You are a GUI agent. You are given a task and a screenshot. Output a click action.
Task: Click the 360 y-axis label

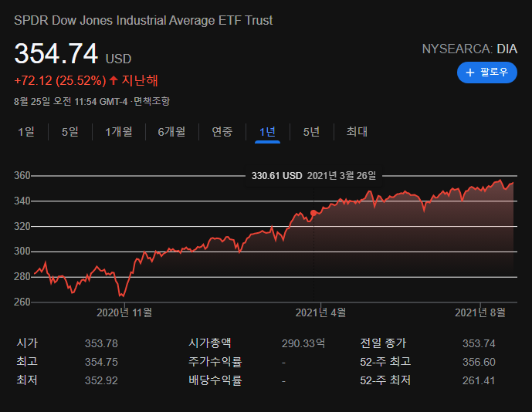click(22, 175)
